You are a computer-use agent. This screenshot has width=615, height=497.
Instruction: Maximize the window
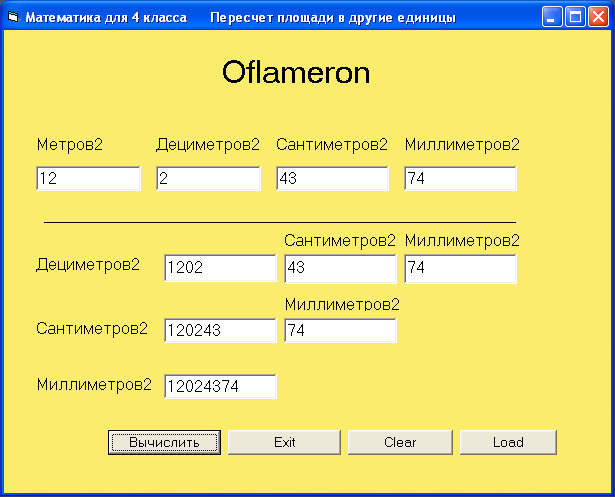point(575,17)
